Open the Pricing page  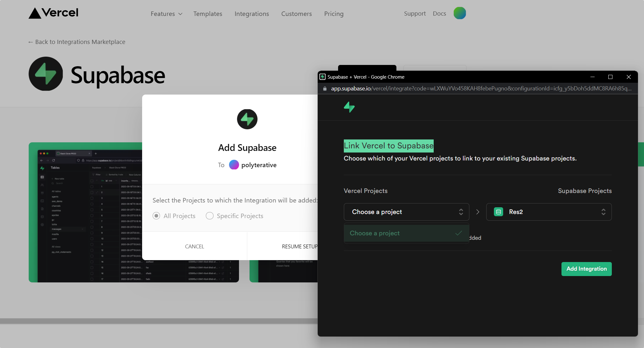click(x=334, y=14)
